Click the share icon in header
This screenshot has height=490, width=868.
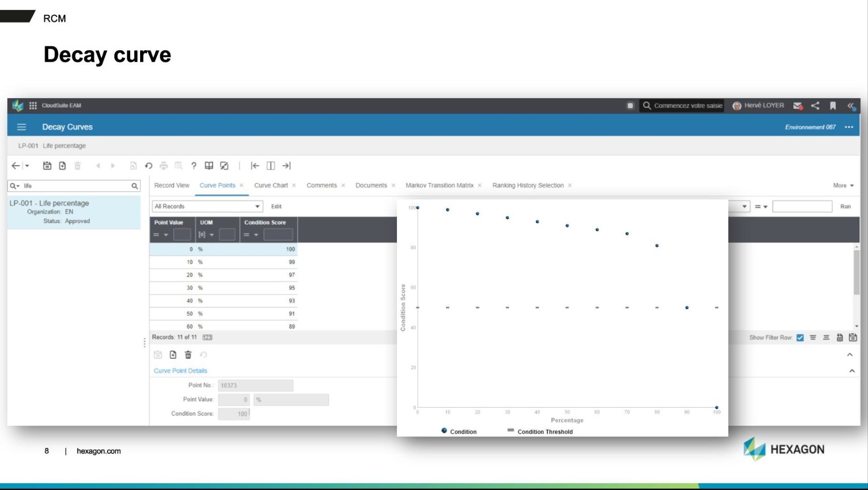(815, 106)
